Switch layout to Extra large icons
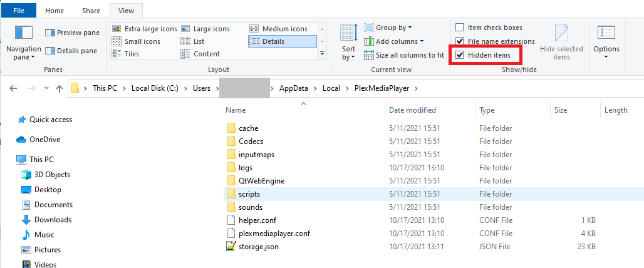This screenshot has height=268, width=644. 145,29
